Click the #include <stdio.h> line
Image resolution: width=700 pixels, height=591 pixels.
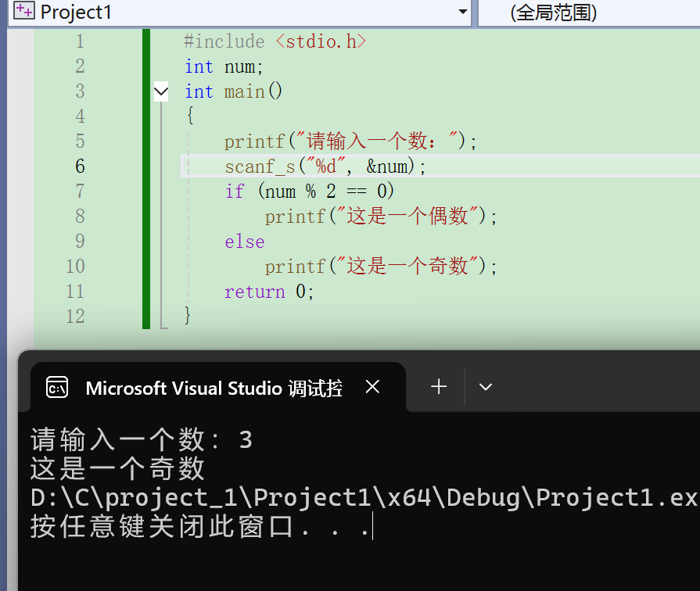(275, 41)
